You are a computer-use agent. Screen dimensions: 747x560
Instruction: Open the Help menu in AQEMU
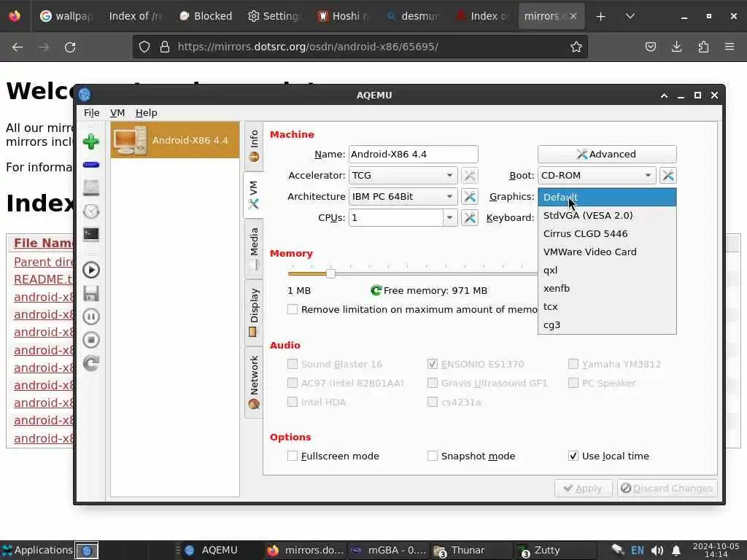point(146,113)
